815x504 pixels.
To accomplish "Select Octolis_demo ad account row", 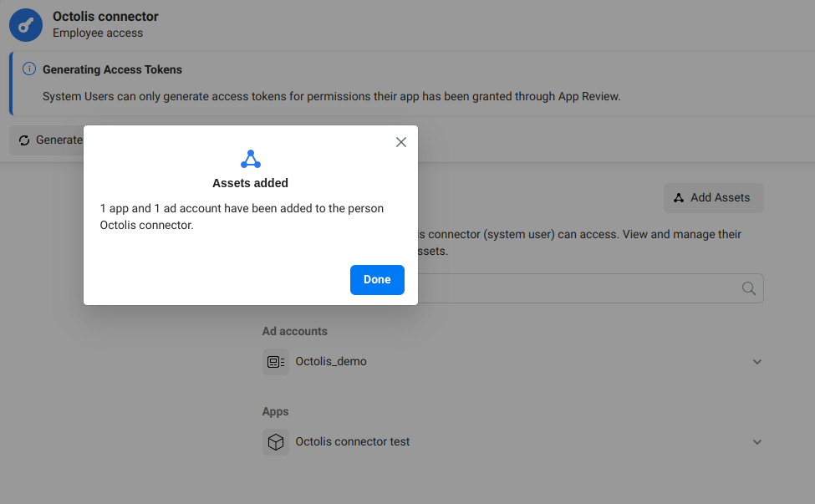I will [x=513, y=362].
